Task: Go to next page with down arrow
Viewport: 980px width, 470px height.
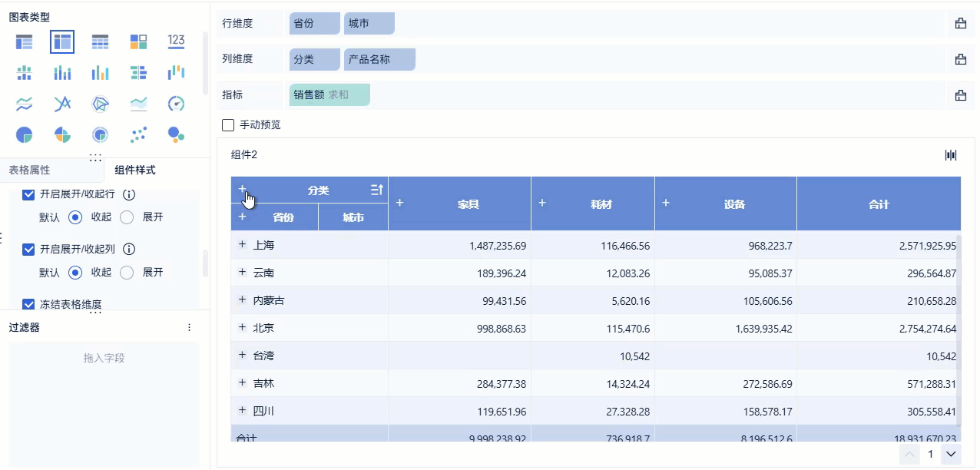Action: (x=951, y=454)
